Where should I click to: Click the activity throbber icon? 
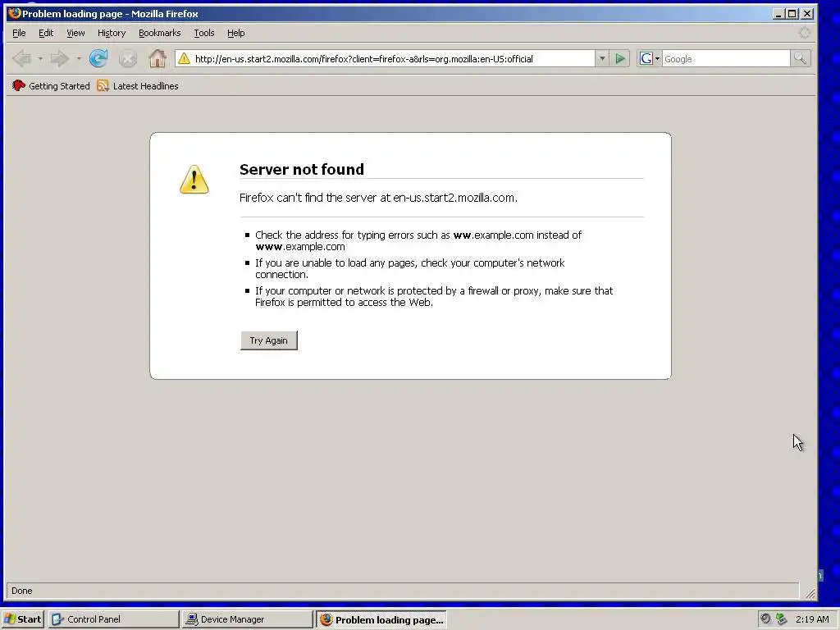coord(804,33)
